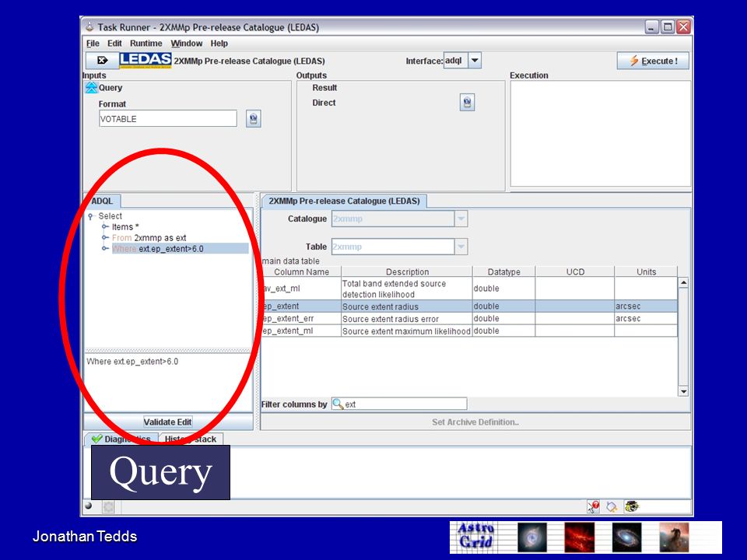Select the Where ext.ep_extent>6.0 tree row
Image resolution: width=747 pixels, height=560 pixels.
point(180,249)
